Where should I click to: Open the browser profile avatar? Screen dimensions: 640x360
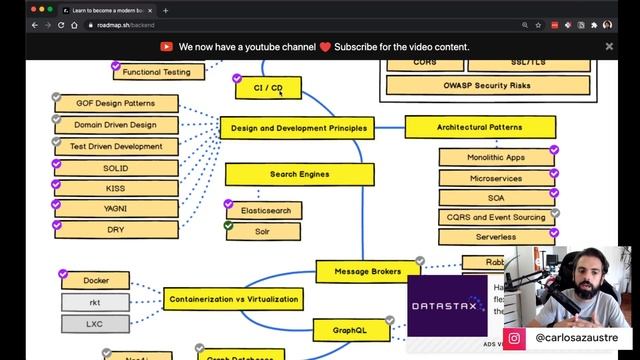click(607, 25)
